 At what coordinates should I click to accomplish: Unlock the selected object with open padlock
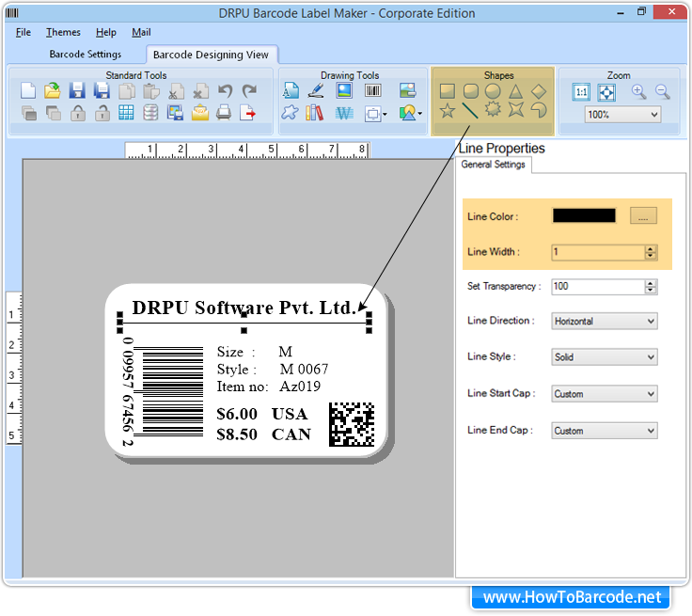[102, 114]
